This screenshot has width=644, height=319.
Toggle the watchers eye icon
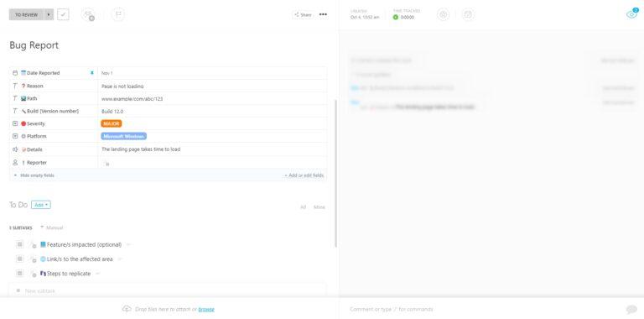(x=631, y=14)
